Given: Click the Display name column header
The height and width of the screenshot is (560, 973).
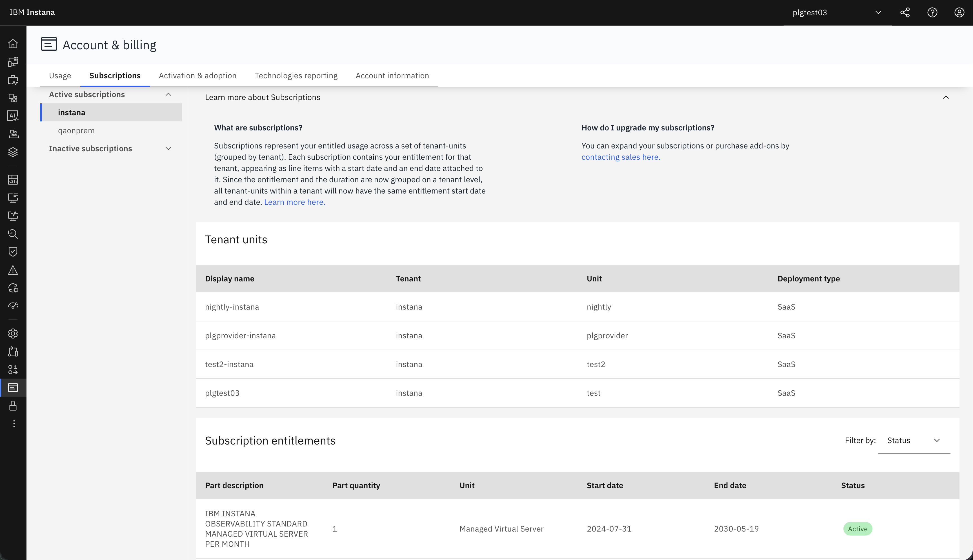Looking at the screenshot, I should click(x=230, y=279).
